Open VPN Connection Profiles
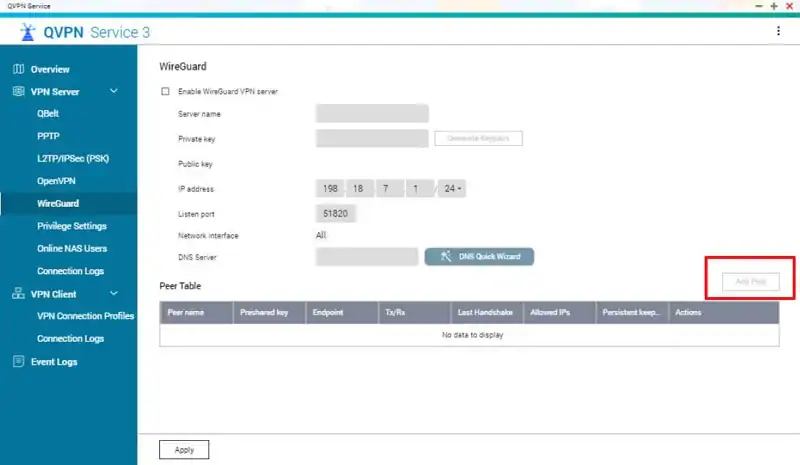This screenshot has height=465, width=800. (x=86, y=316)
